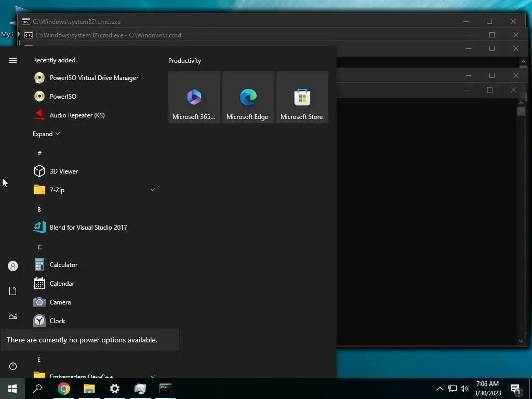Click the Power button in Start

pyautogui.click(x=13, y=366)
